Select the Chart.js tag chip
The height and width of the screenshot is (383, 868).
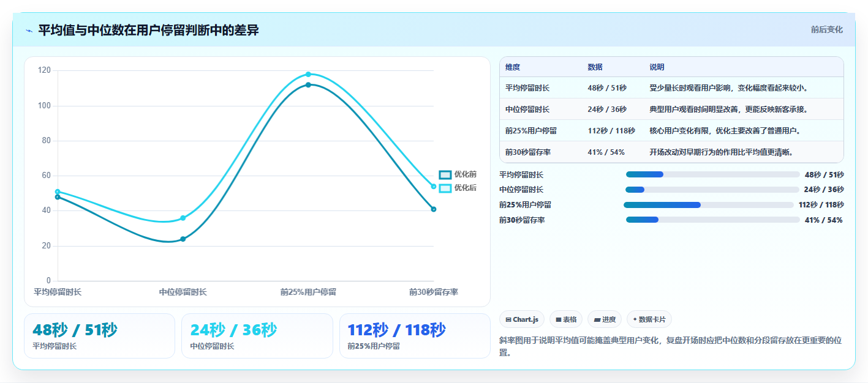[522, 319]
